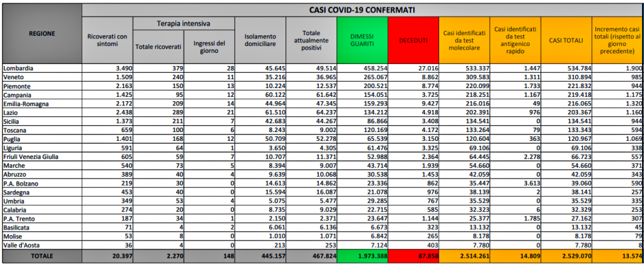Click the Incremento casi totali header
644x264 pixels.
click(617, 40)
